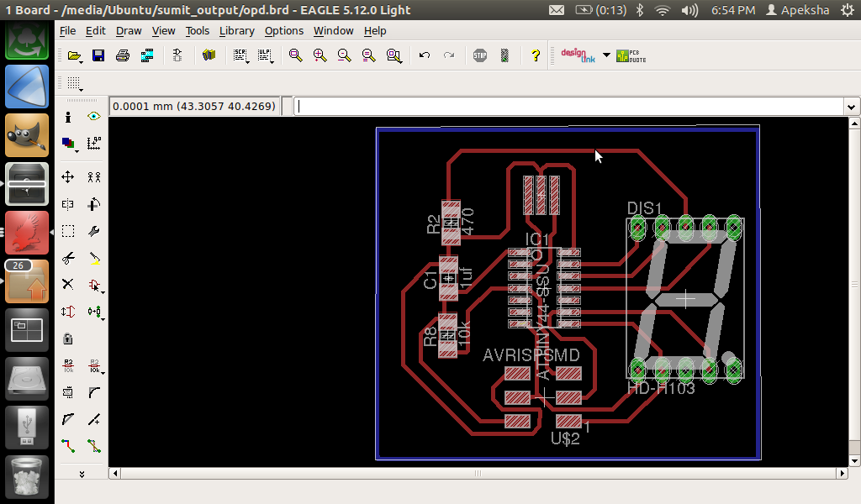Select the Change wrench tool

point(94,231)
